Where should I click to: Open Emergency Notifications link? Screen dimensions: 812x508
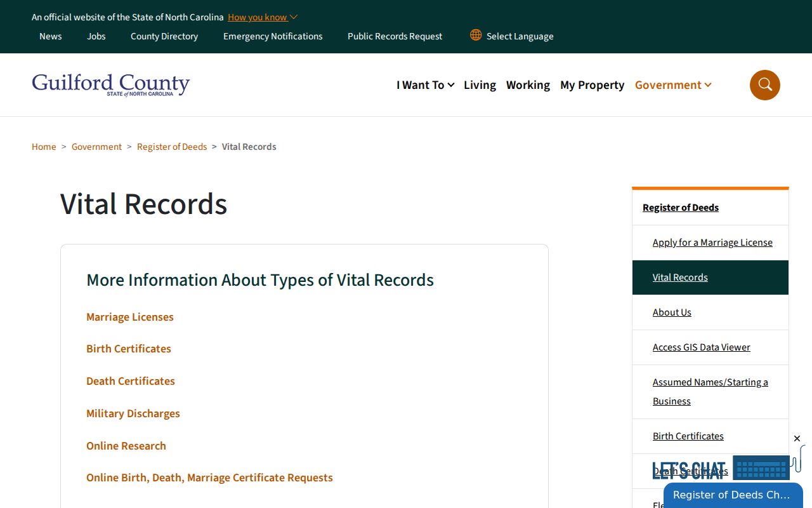point(273,36)
